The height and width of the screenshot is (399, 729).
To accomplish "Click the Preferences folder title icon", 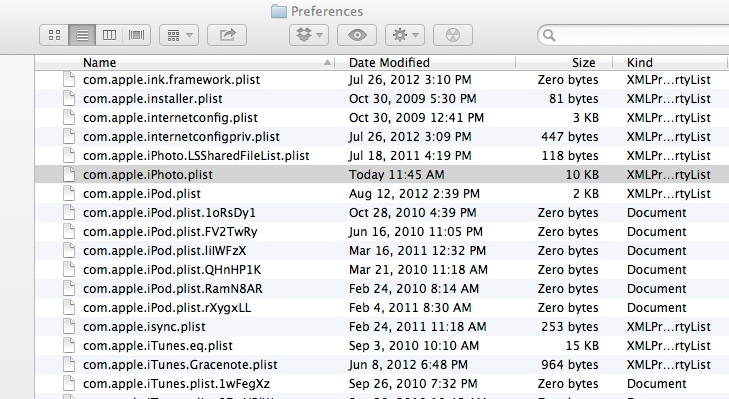I will pos(278,11).
